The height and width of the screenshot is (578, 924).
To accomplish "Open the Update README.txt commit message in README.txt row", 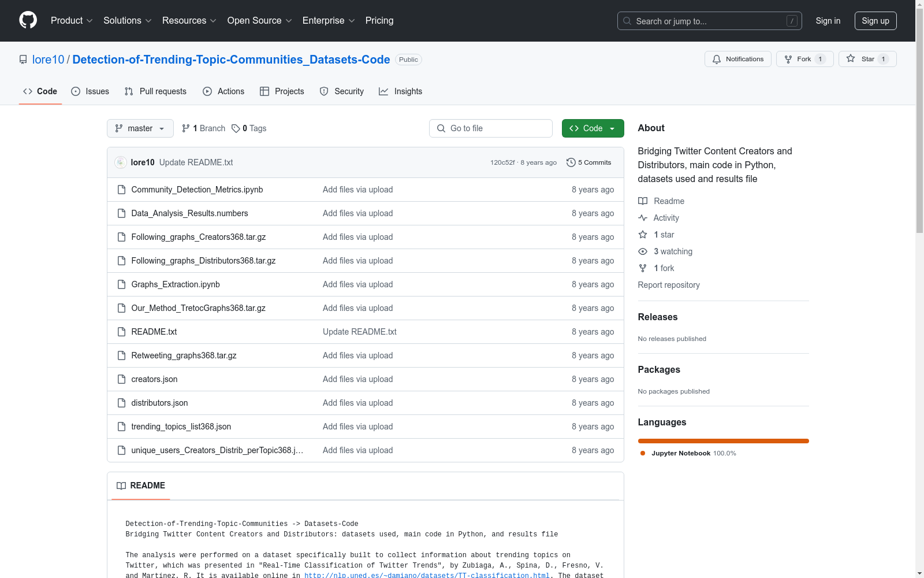I will point(360,332).
